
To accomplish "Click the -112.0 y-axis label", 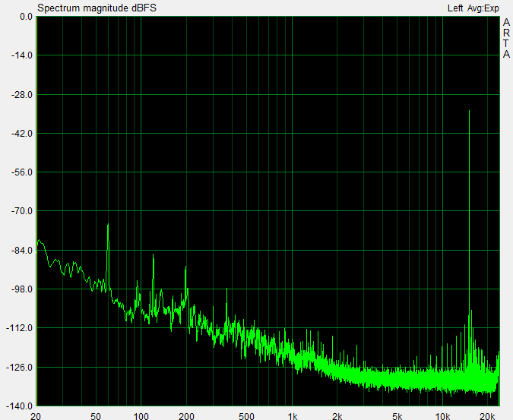I will coord(20,328).
